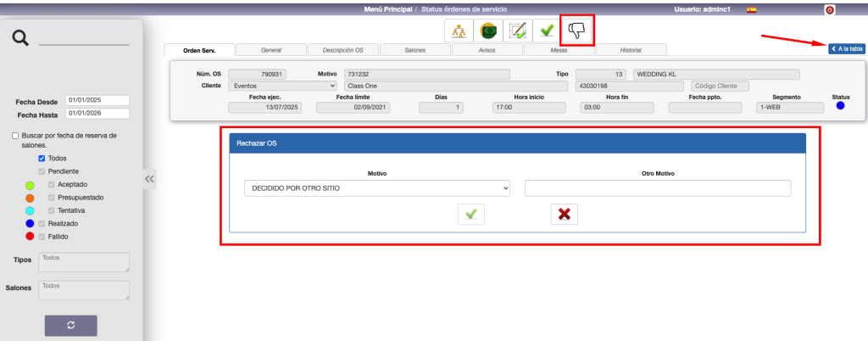Toggle the Todos checkbox
The height and width of the screenshot is (341, 868).
click(42, 158)
